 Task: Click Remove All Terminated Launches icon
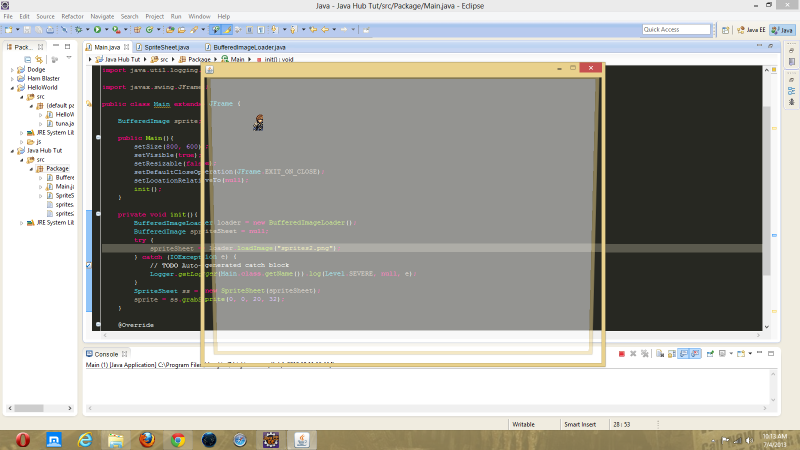645,354
